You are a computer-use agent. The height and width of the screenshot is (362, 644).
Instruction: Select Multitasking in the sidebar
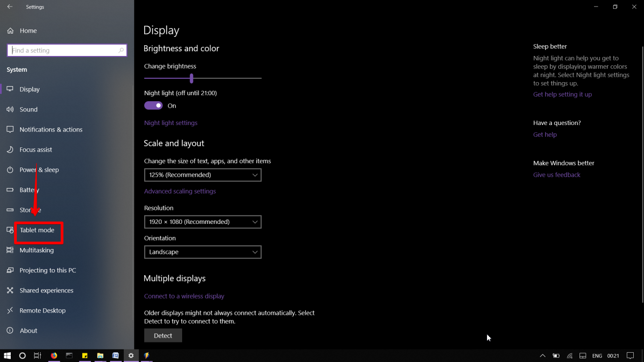[x=36, y=250]
